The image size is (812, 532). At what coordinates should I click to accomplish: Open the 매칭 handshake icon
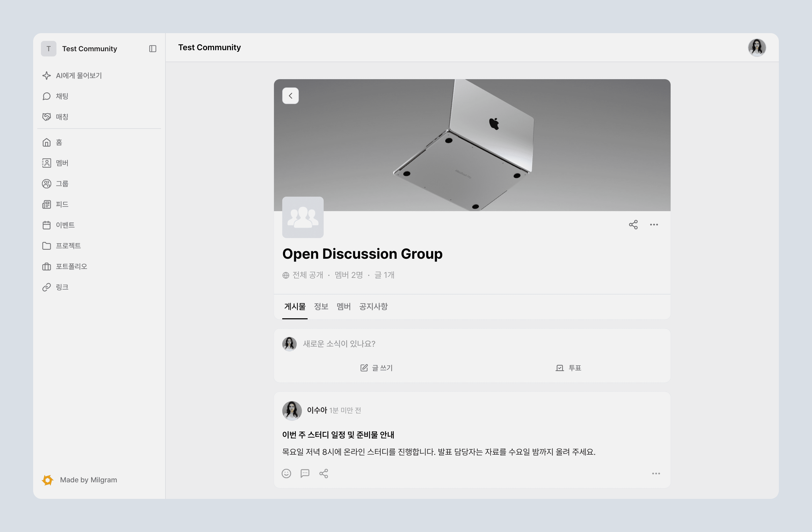pos(46,117)
